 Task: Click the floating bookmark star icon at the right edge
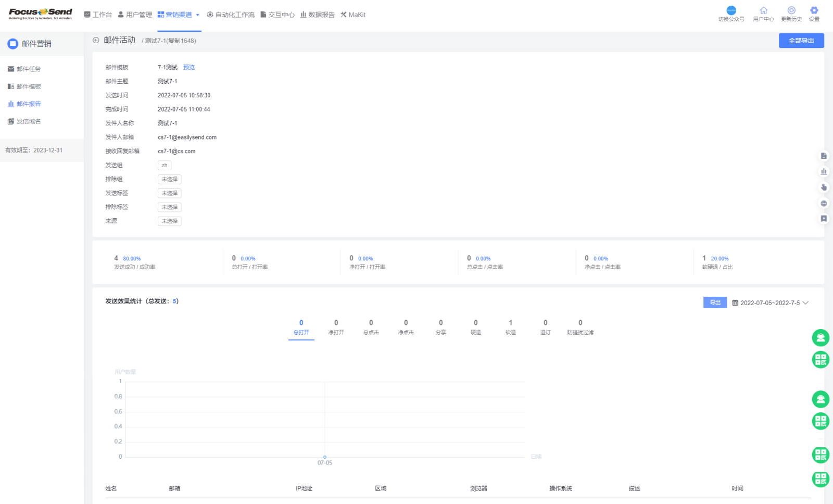pyautogui.click(x=824, y=219)
